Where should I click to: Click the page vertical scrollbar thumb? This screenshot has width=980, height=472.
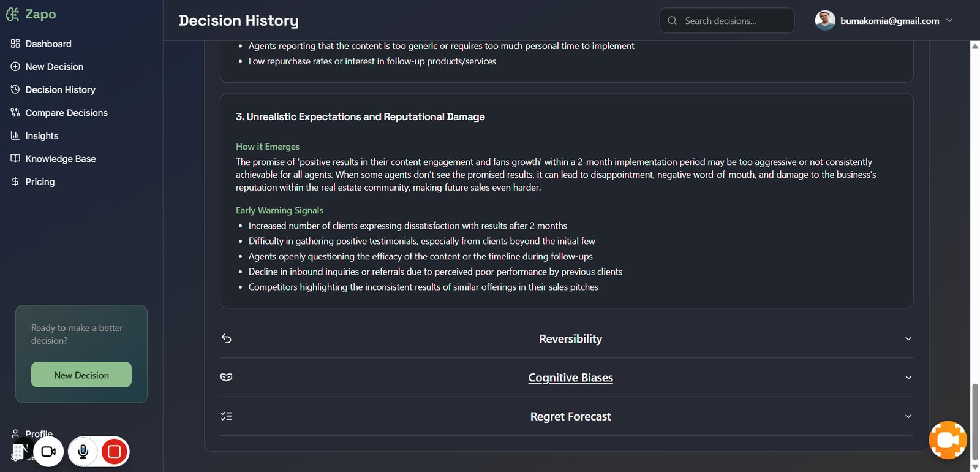[975, 422]
